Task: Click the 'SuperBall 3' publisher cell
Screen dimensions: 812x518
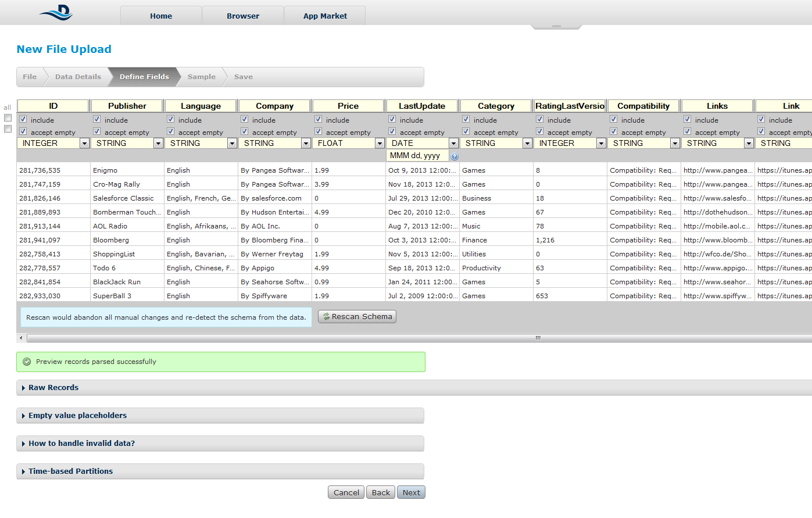Action: [127, 296]
